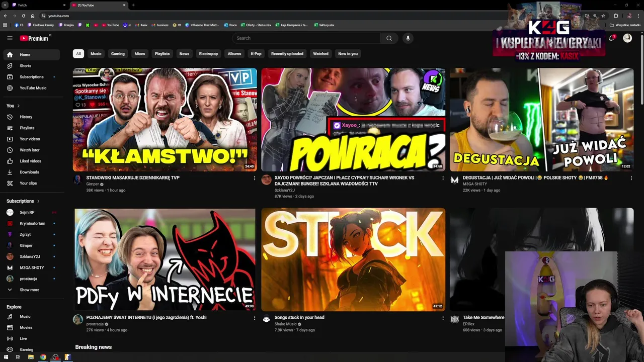
Task: Open options menu for Xayoo Powróci video
Action: pyautogui.click(x=443, y=178)
